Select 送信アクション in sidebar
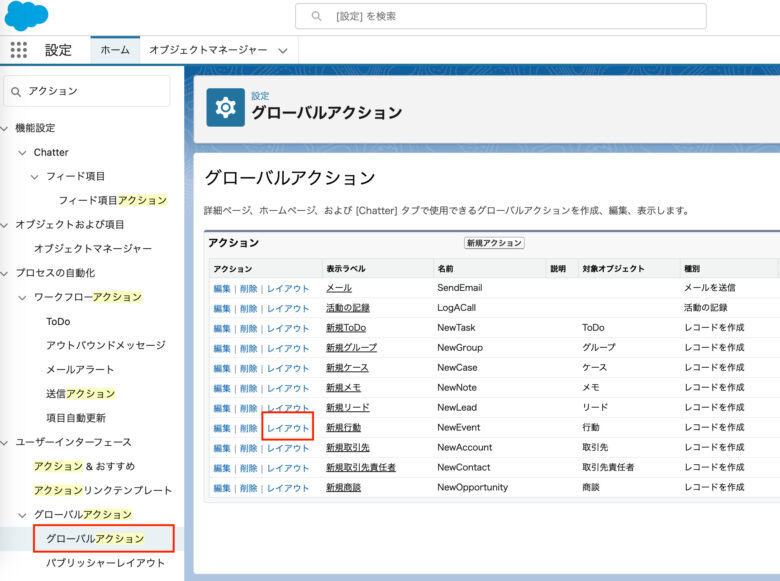The width and height of the screenshot is (780, 581). tap(81, 394)
